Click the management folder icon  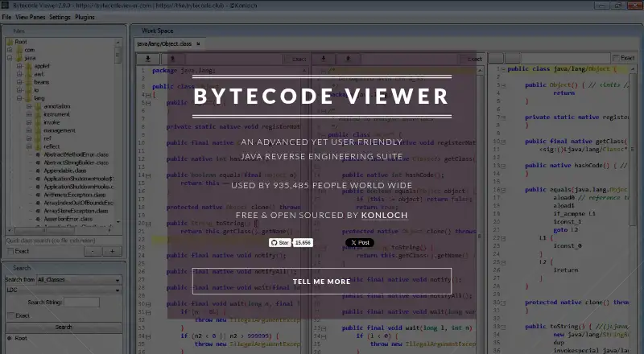click(x=39, y=130)
